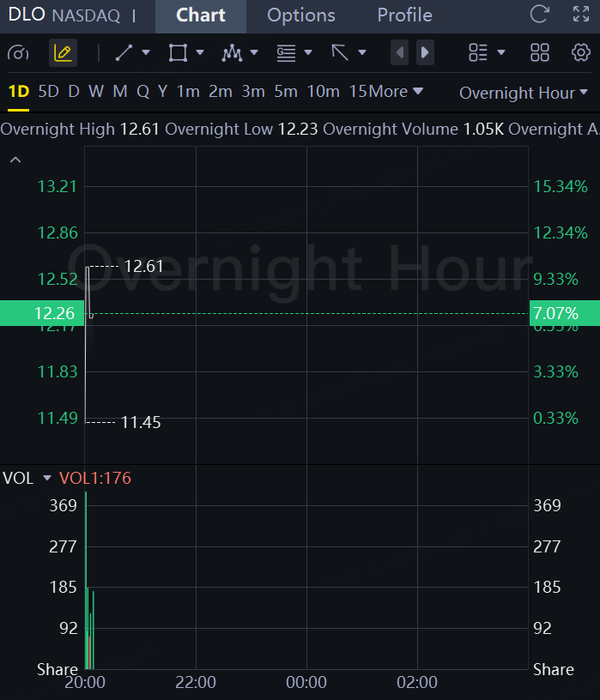The height and width of the screenshot is (700, 600).
Task: Enter fullscreen with the expand icon
Action: pos(581,15)
